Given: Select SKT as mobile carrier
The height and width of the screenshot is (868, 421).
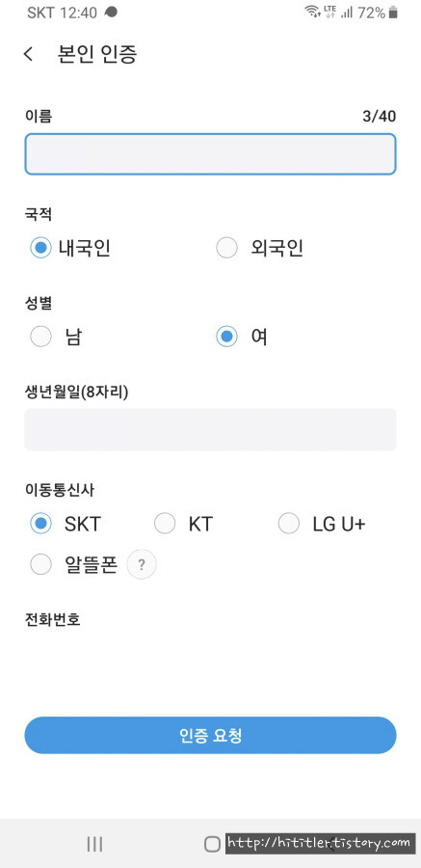Looking at the screenshot, I should click(66, 523).
